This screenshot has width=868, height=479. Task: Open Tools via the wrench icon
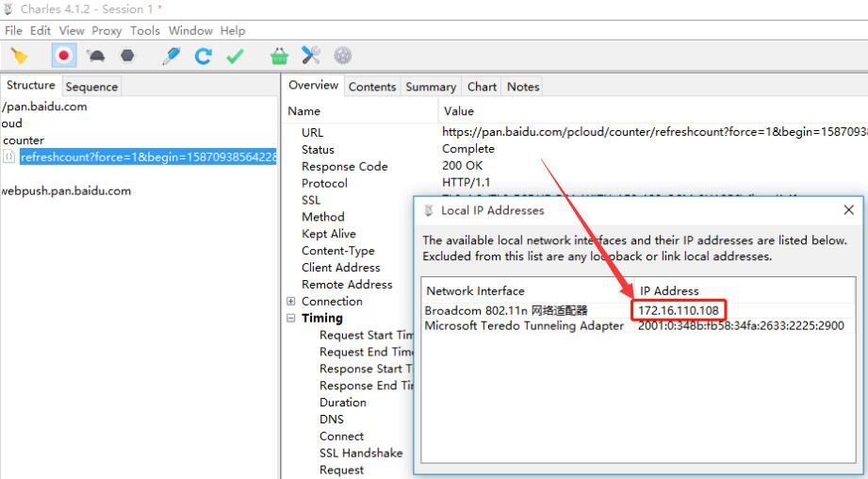[311, 56]
